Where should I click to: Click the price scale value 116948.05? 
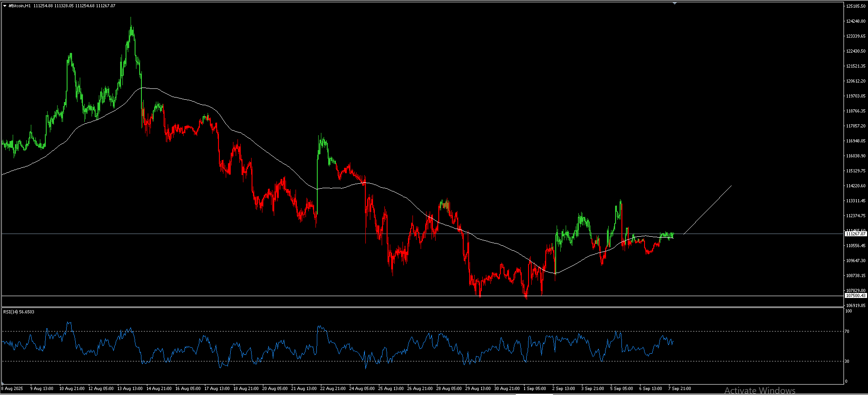point(856,141)
